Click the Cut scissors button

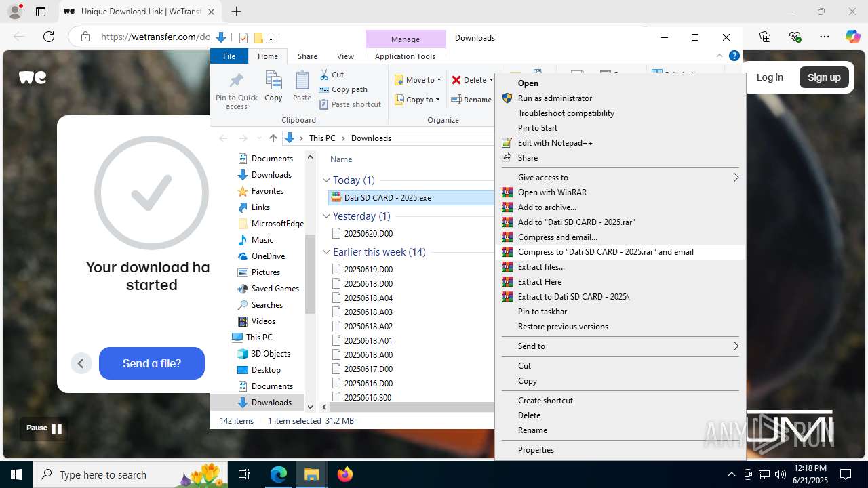[332, 75]
